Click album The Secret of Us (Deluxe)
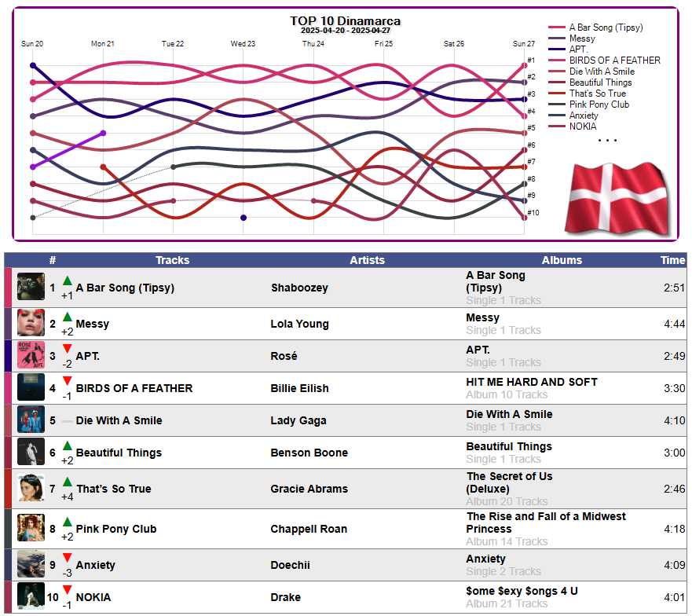 [x=509, y=482]
